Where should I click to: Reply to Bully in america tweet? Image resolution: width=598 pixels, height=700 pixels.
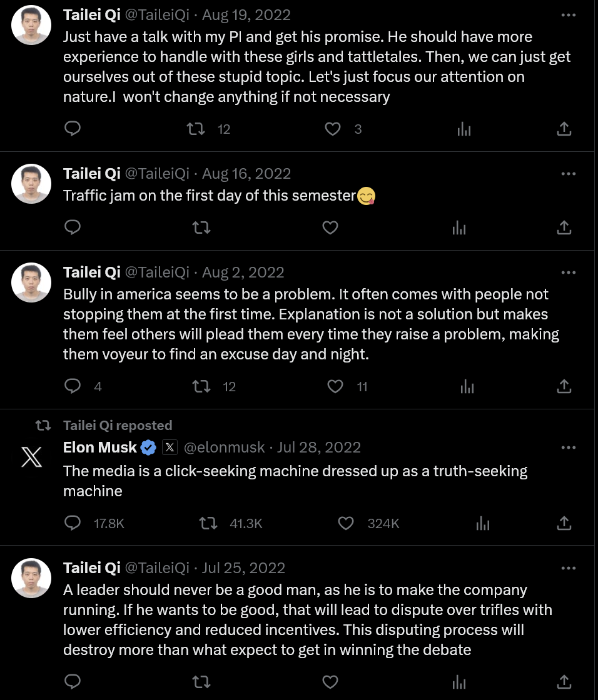coord(73,386)
